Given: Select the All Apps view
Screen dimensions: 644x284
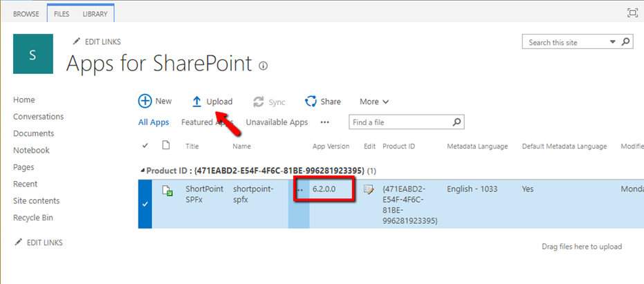Looking at the screenshot, I should (x=154, y=122).
